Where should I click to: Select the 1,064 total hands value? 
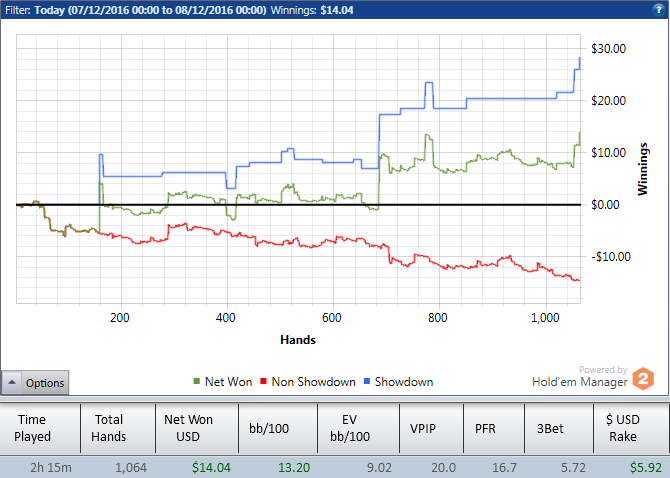[x=131, y=468]
